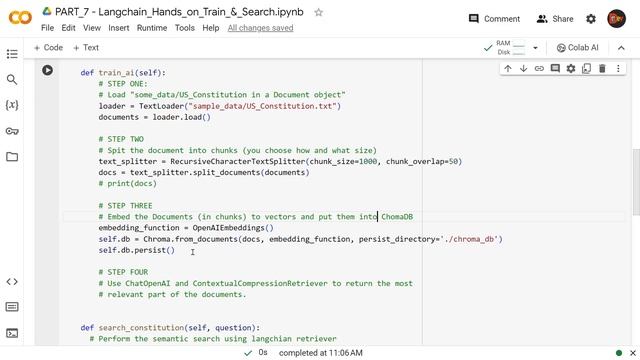Open the Help menu
The height and width of the screenshot is (360, 640).
[211, 28]
